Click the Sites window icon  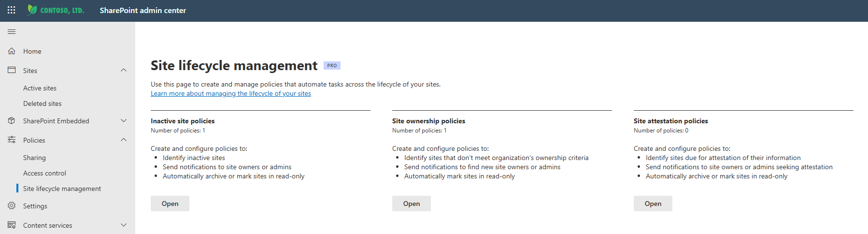[12, 70]
